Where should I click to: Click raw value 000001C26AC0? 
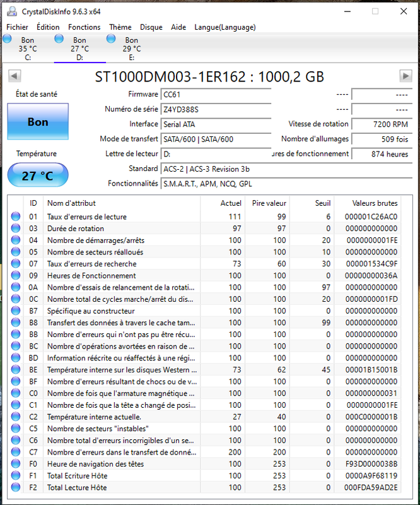(x=371, y=217)
